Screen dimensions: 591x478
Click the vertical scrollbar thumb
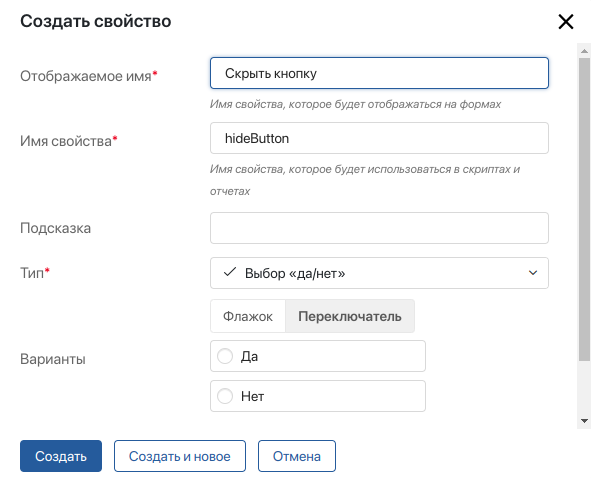(584, 209)
